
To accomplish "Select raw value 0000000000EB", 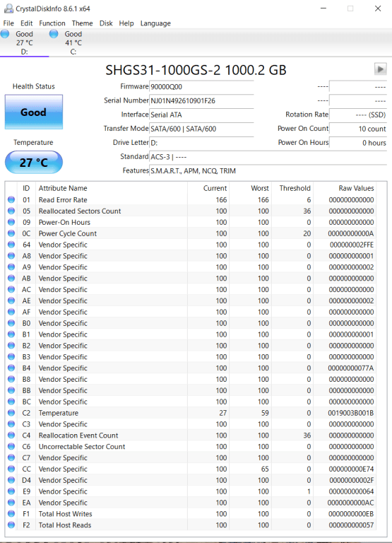I will (x=351, y=513).
